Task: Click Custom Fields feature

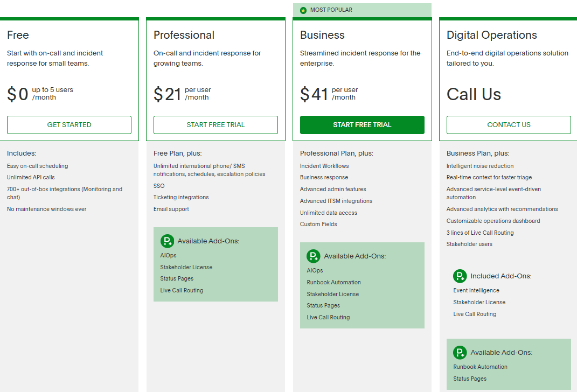Action: pyautogui.click(x=318, y=225)
